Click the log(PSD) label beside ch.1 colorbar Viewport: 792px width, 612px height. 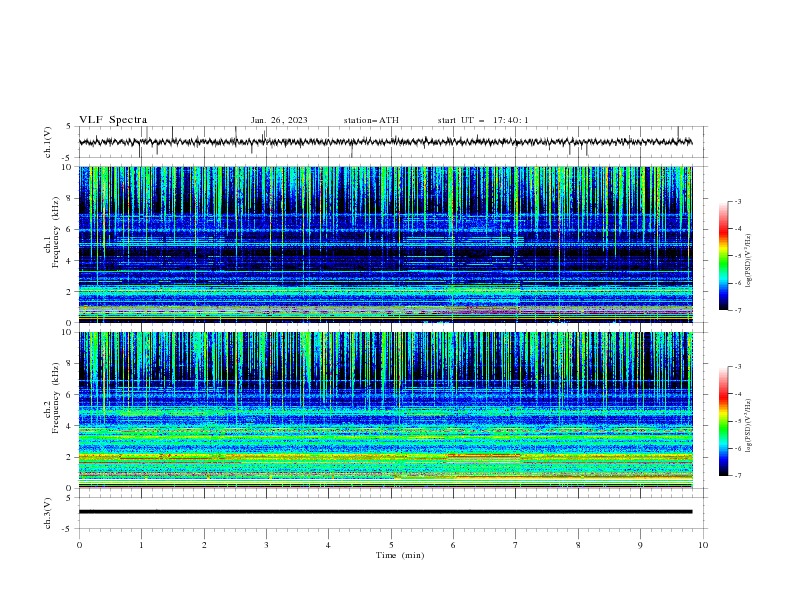(749, 260)
